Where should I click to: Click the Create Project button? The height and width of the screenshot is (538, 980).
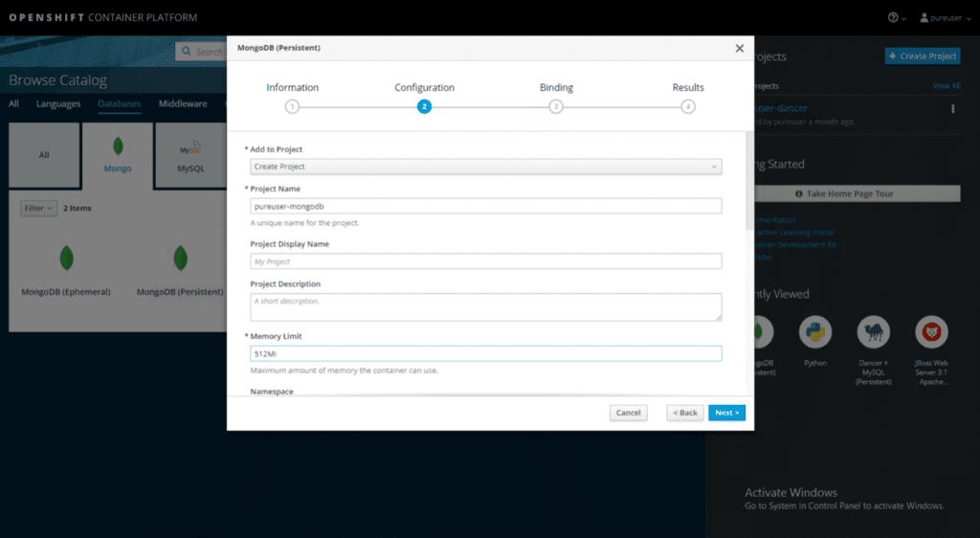coord(923,56)
